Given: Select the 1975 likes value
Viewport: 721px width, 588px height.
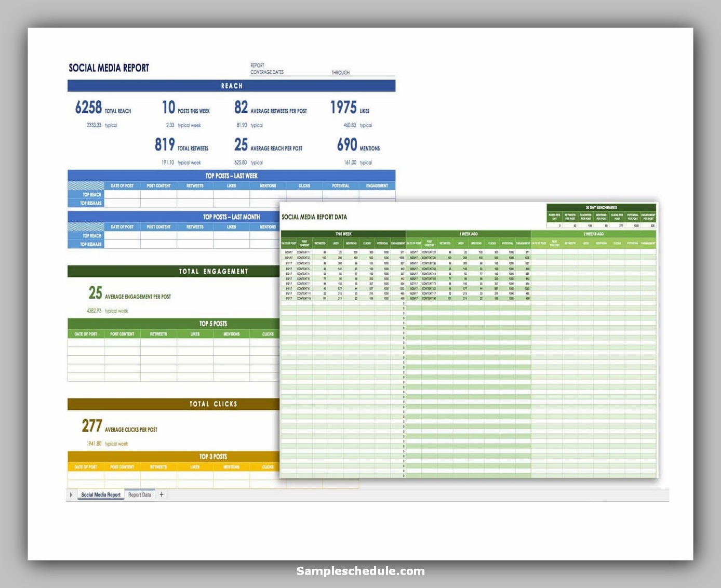Looking at the screenshot, I should coord(343,108).
